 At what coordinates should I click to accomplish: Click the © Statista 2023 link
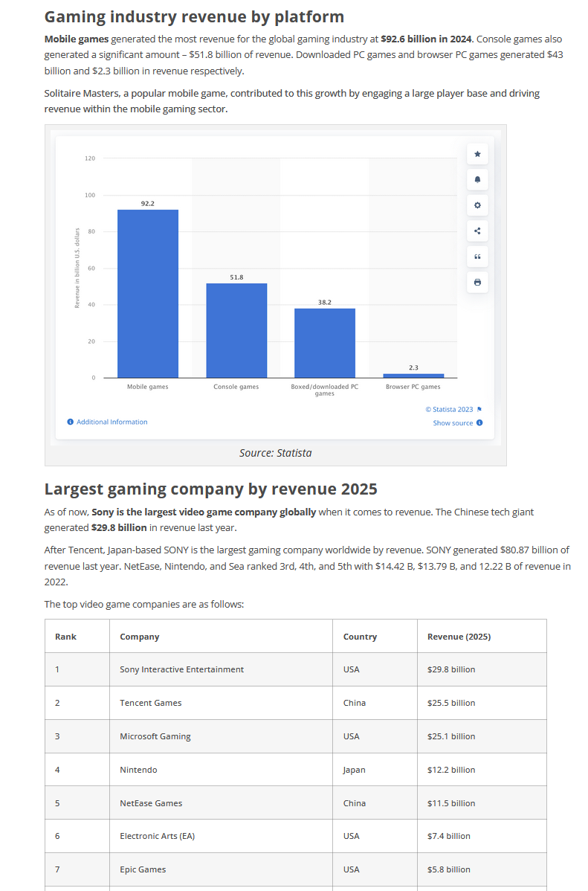click(449, 409)
